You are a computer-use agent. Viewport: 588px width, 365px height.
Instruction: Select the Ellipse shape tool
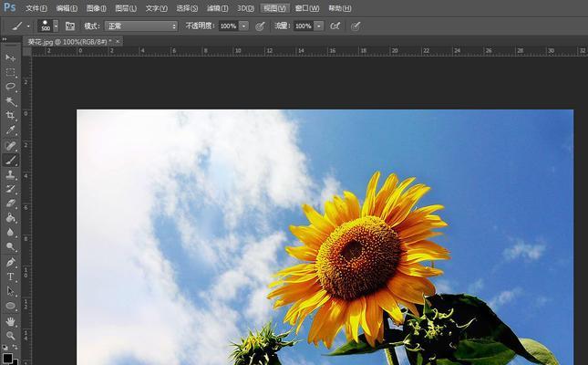(11, 306)
